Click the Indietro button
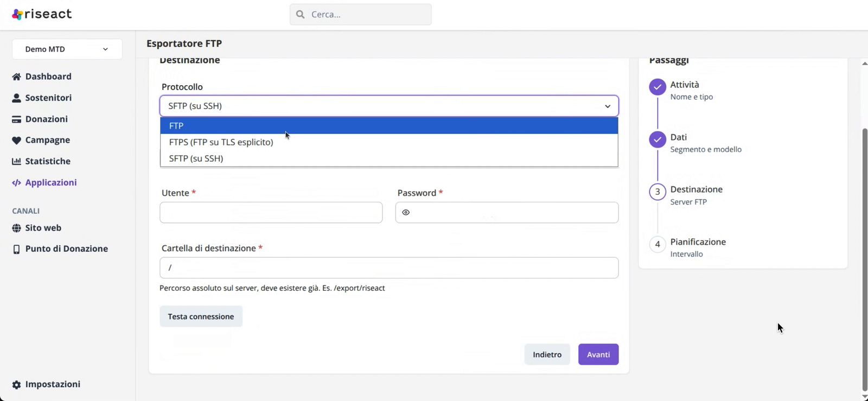The image size is (868, 401). [x=547, y=354]
